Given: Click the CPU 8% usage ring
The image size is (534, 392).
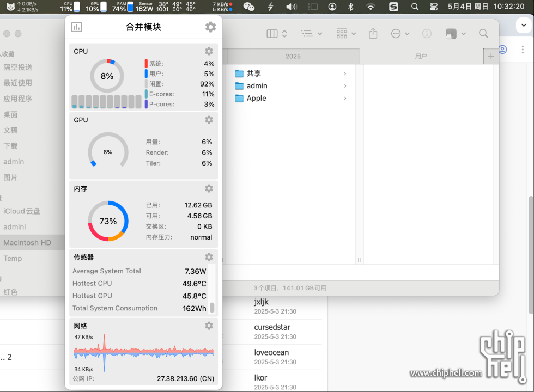Looking at the screenshot, I should [107, 76].
